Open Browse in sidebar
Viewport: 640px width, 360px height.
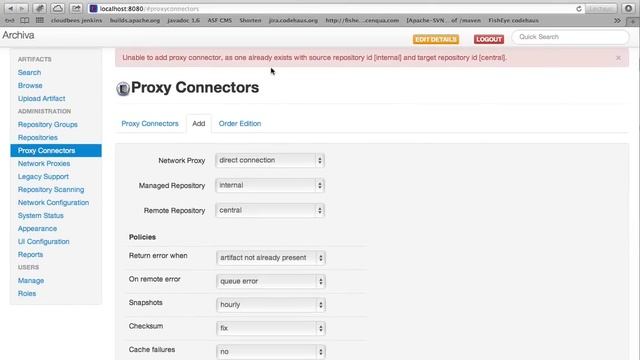pos(30,85)
